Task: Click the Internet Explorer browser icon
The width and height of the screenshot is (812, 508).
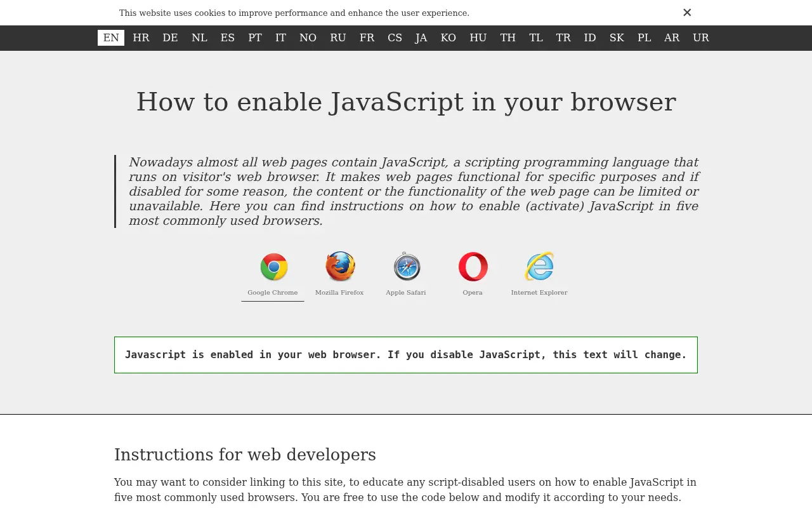Action: [x=539, y=267]
